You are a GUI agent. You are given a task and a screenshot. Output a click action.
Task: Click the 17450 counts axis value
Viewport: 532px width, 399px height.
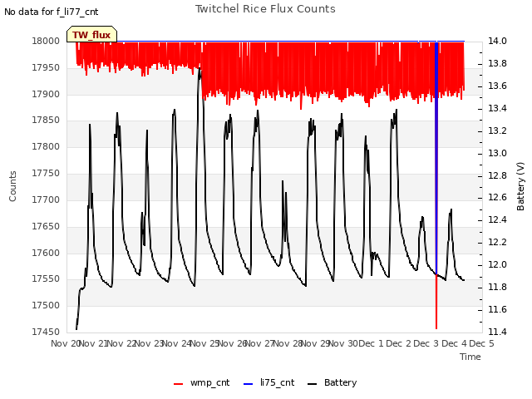pos(46,332)
